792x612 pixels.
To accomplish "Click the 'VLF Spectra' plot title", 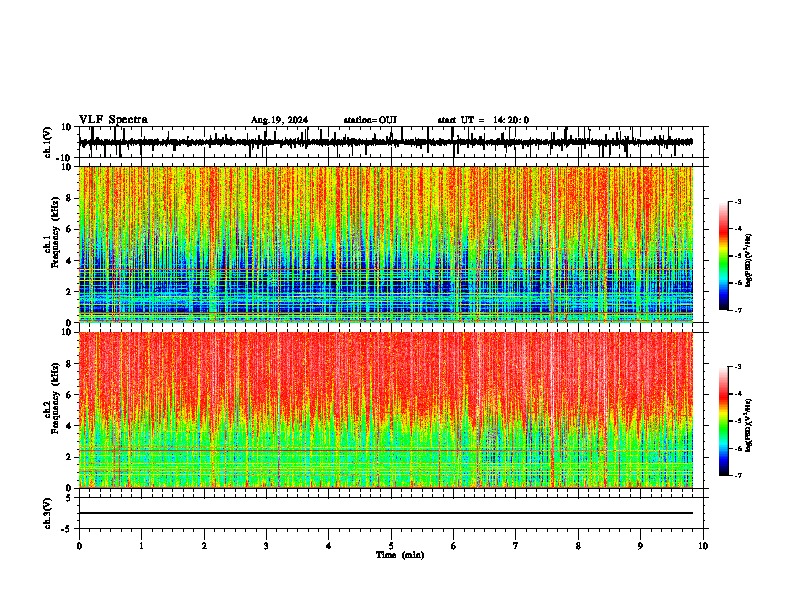I will tap(113, 120).
